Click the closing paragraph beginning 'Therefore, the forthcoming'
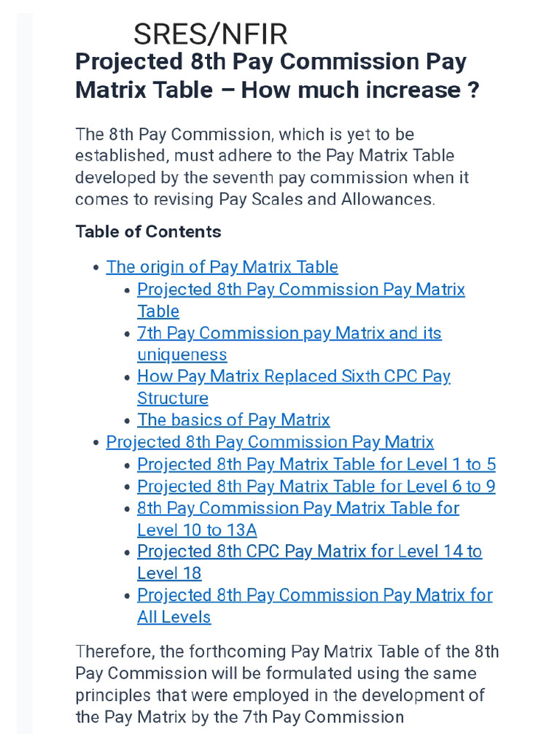This screenshot has height=747, width=560. (x=287, y=684)
